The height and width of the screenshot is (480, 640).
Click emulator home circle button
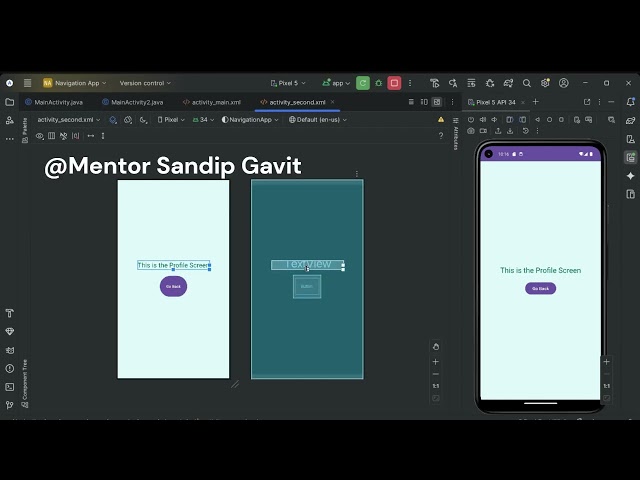tap(549, 120)
